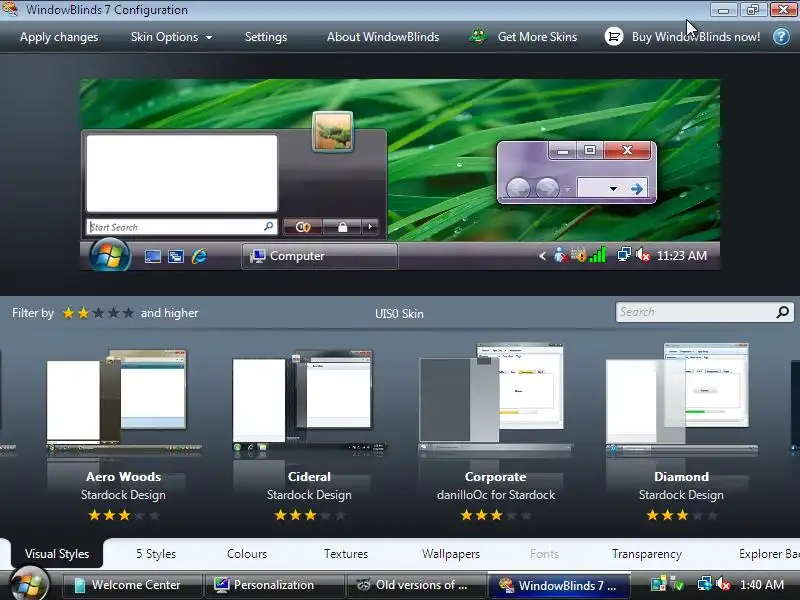
Task: Click the preview shutdown options arrow
Action: coord(370,227)
